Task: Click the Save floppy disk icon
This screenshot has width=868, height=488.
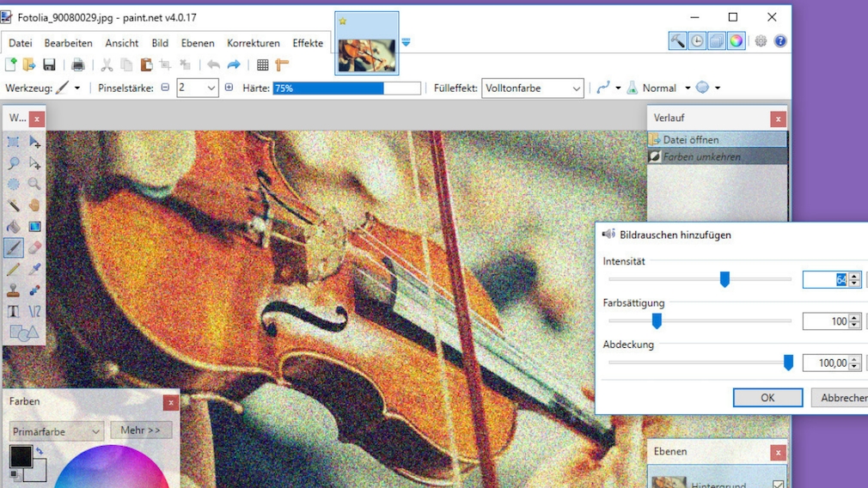Action: pyautogui.click(x=49, y=65)
